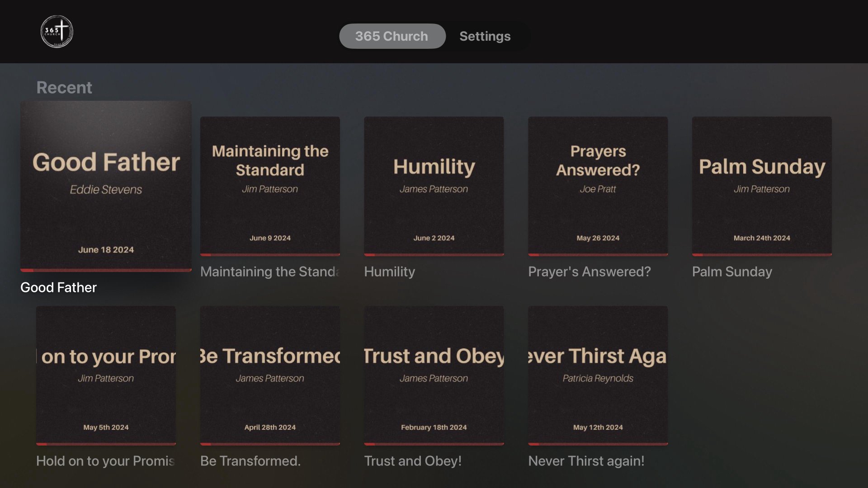Open Maintaining the Standard sermon thumbnail
Screen dimensions: 868x488
pos(270,185)
